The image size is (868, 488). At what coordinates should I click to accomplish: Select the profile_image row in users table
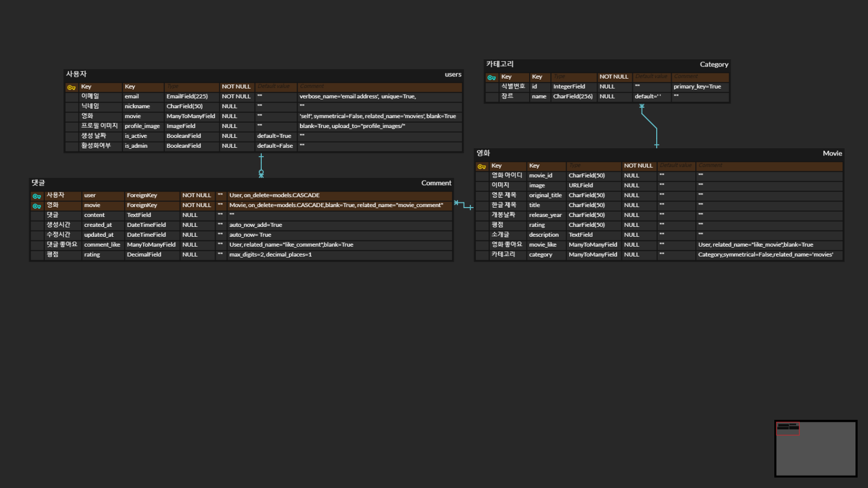point(208,126)
